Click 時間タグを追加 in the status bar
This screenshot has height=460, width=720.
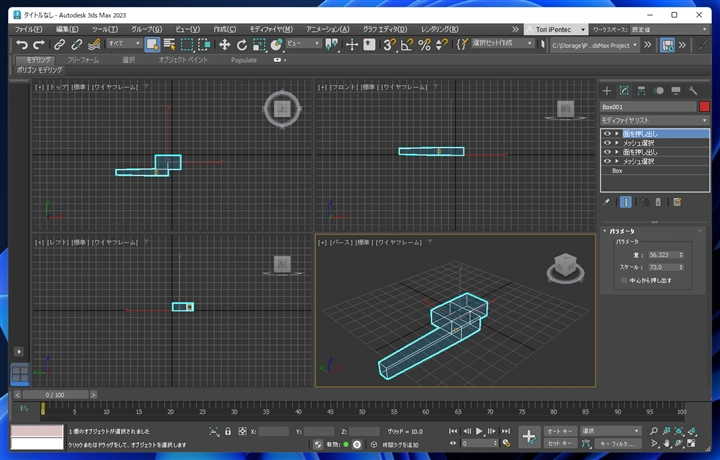(400, 444)
